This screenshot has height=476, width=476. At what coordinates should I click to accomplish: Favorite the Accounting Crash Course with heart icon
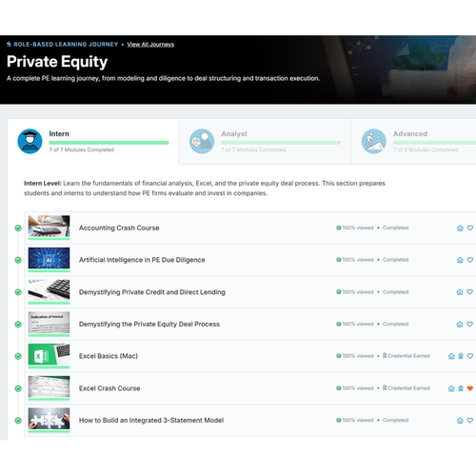pos(470,228)
